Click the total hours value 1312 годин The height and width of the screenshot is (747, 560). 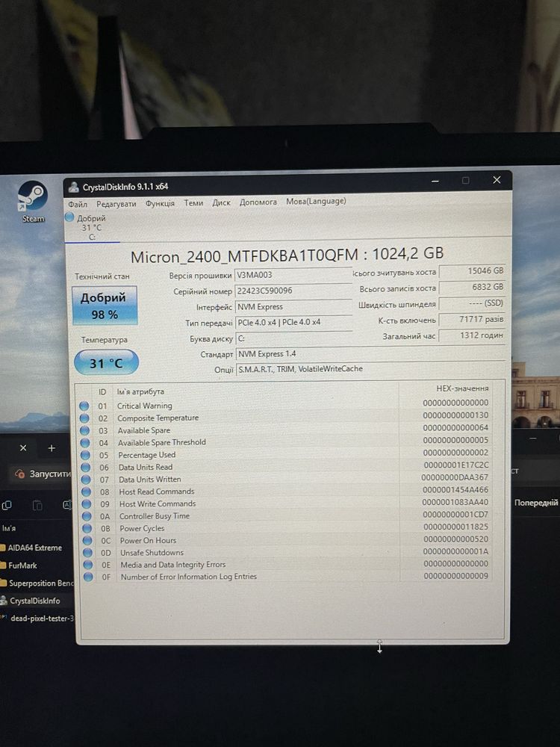tap(472, 335)
